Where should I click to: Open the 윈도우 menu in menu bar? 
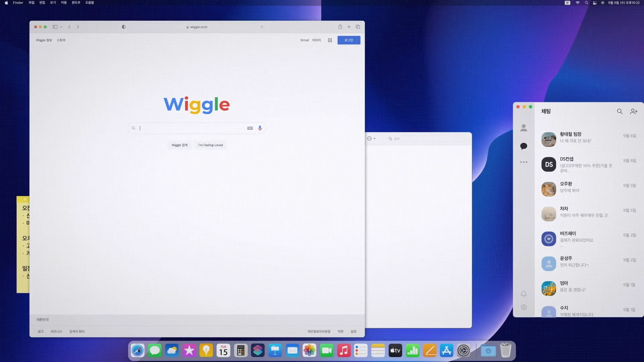coord(76,3)
